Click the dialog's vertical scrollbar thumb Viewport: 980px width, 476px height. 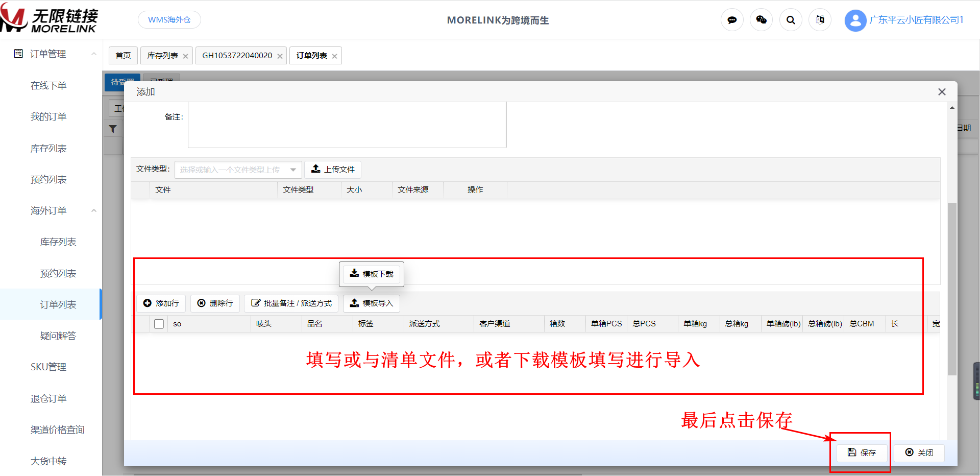[x=952, y=289]
